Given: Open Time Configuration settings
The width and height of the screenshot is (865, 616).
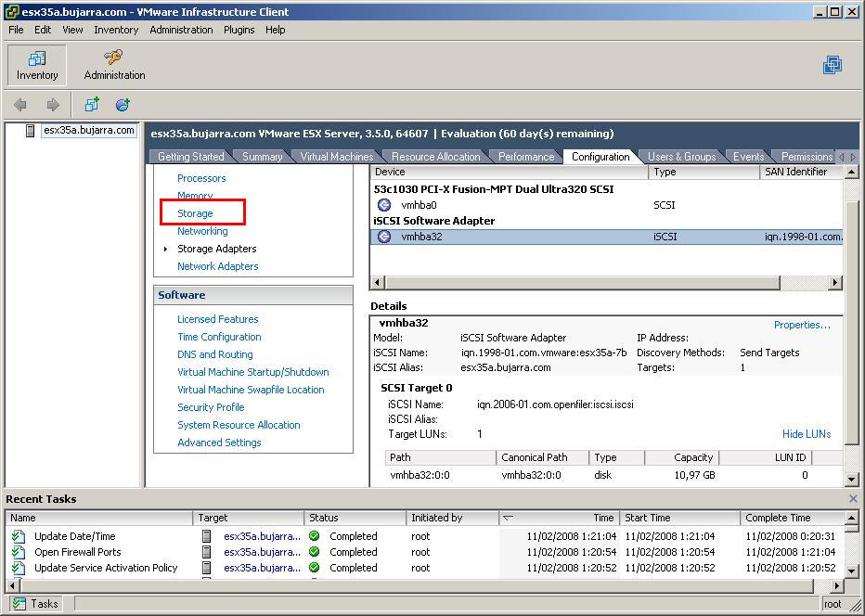Looking at the screenshot, I should pyautogui.click(x=219, y=337).
